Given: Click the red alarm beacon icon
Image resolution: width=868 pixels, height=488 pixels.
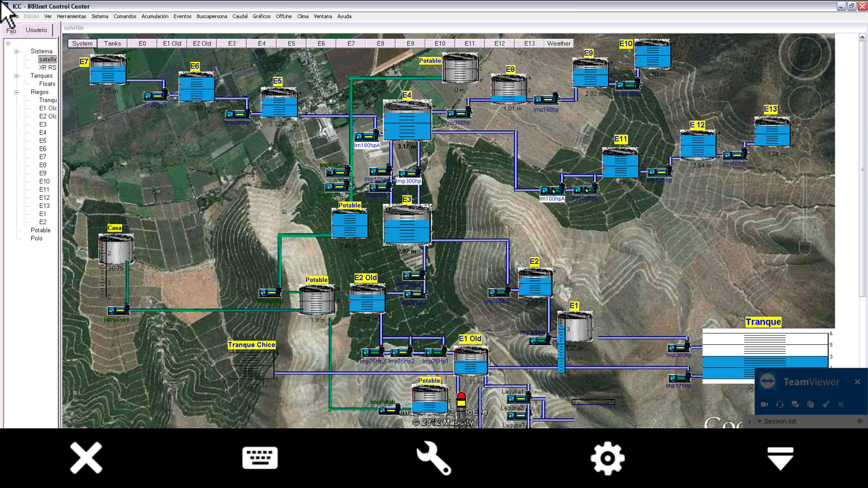Looking at the screenshot, I should [461, 399].
